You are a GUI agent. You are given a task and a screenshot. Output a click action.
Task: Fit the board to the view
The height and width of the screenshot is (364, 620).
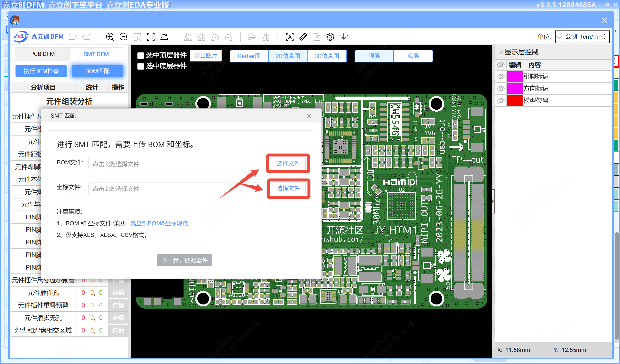pyautogui.click(x=151, y=37)
